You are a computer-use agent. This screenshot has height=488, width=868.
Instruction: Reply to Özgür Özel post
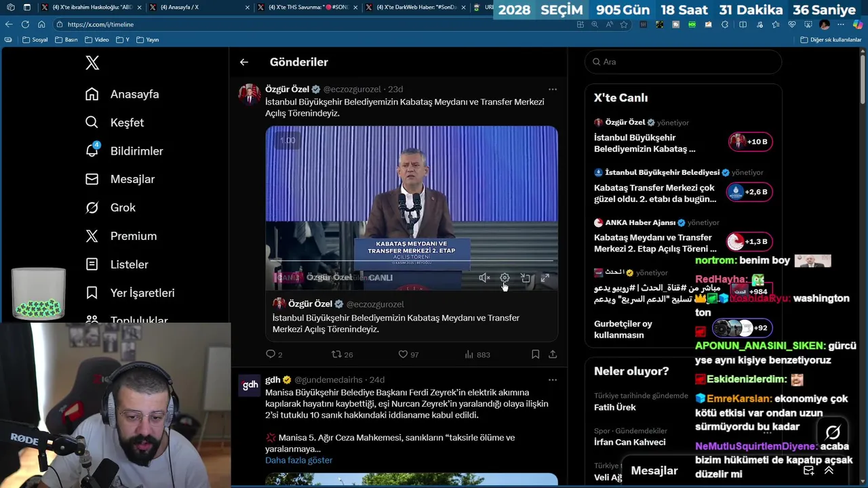point(274,354)
